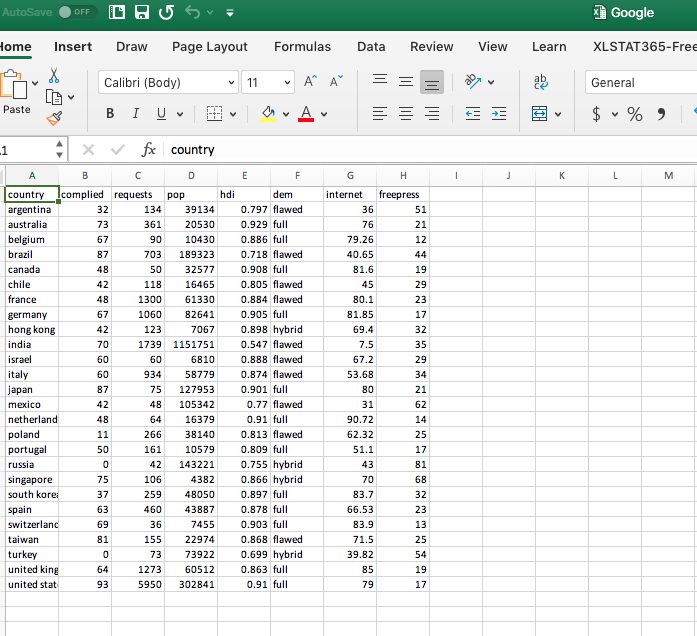Click the Format Painter brush icon
Image resolution: width=697 pixels, height=636 pixels.
click(54, 118)
